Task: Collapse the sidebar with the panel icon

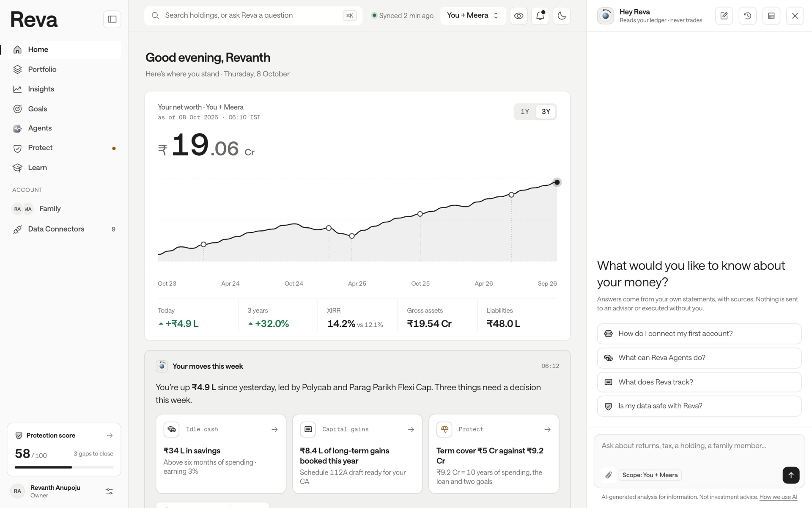Action: pos(112,19)
